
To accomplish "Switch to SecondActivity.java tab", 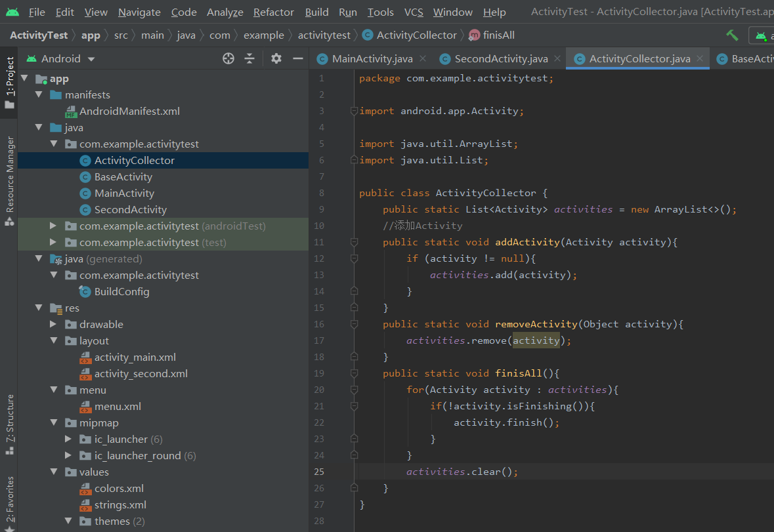I will click(x=501, y=58).
